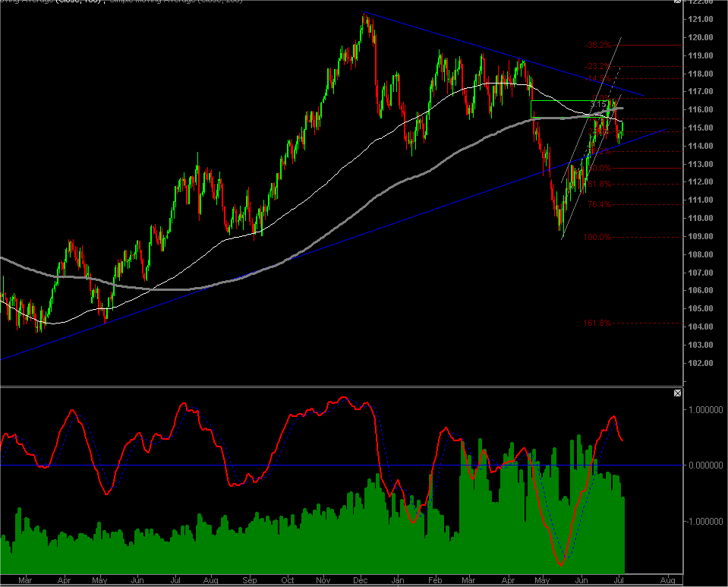
Task: Click the 116.00 price axis value
Action: point(701,109)
